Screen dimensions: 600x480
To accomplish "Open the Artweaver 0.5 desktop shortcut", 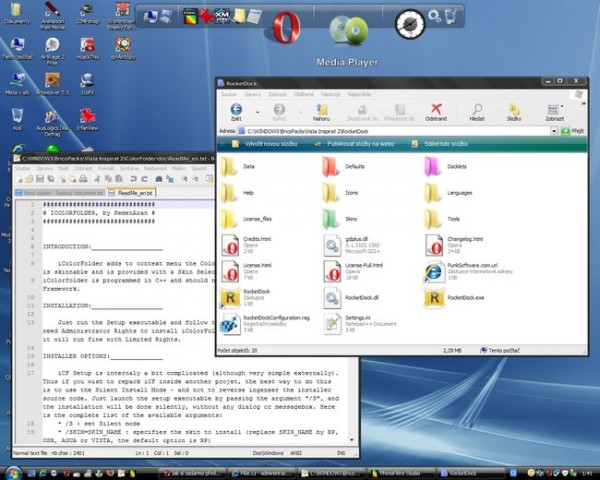I will coord(52,84).
